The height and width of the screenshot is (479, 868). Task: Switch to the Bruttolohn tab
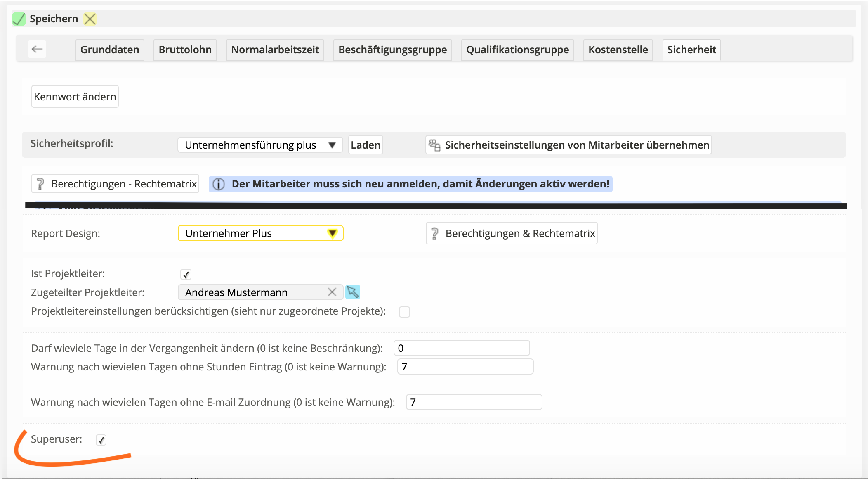click(x=185, y=49)
